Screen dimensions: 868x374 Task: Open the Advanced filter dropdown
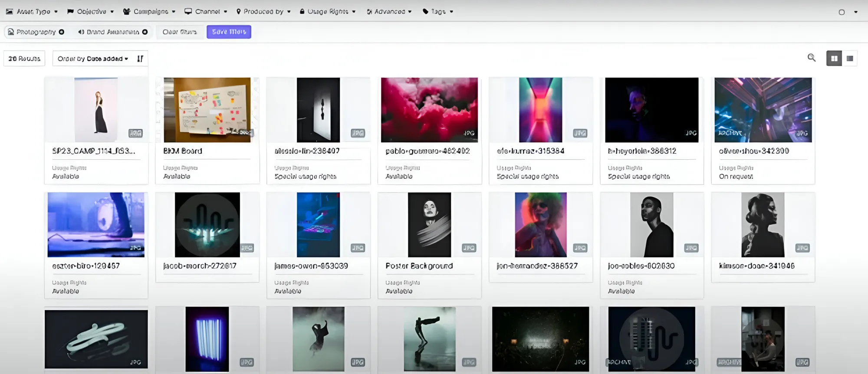click(389, 12)
